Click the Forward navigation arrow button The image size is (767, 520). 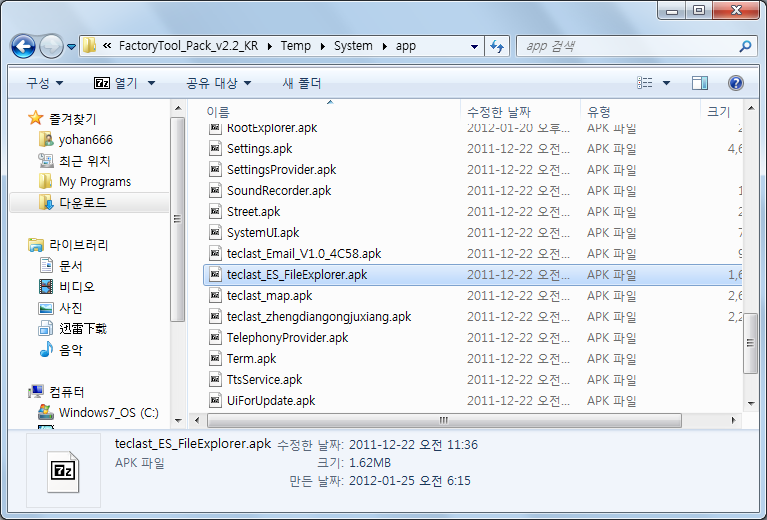tap(51, 46)
